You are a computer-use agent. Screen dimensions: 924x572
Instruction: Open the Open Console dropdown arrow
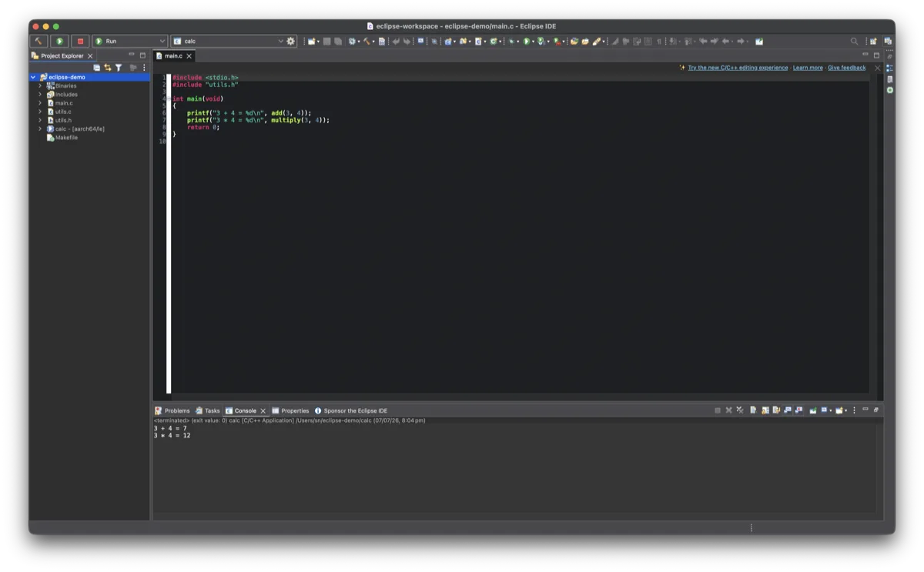(x=846, y=411)
